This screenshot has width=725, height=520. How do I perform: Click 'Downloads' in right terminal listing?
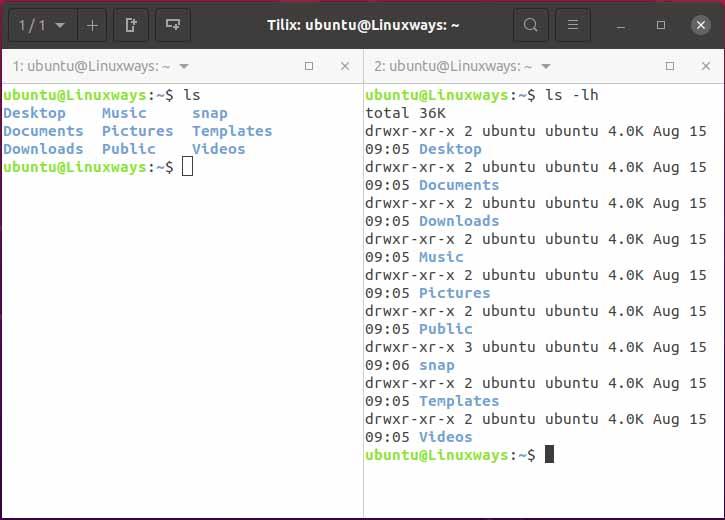point(459,221)
